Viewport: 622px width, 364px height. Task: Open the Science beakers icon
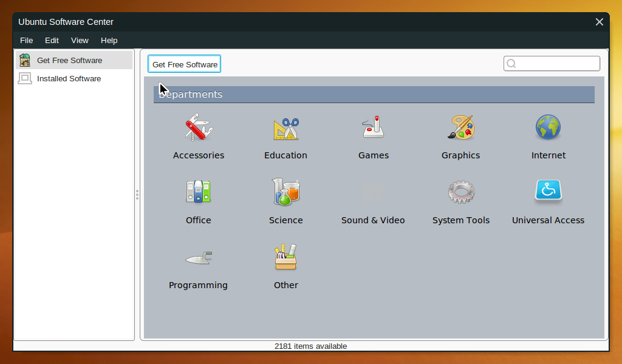pyautogui.click(x=286, y=192)
